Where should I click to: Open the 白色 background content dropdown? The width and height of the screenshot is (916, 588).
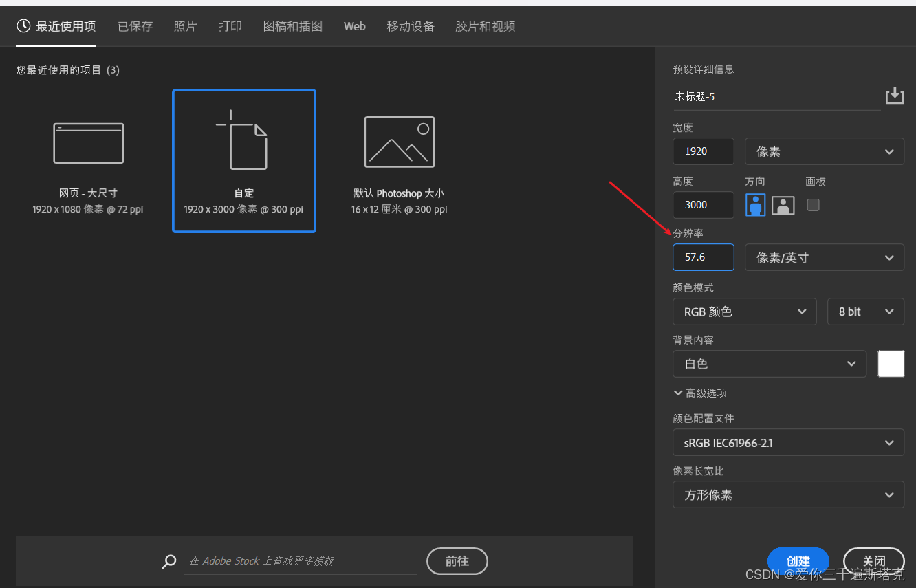pyautogui.click(x=770, y=364)
